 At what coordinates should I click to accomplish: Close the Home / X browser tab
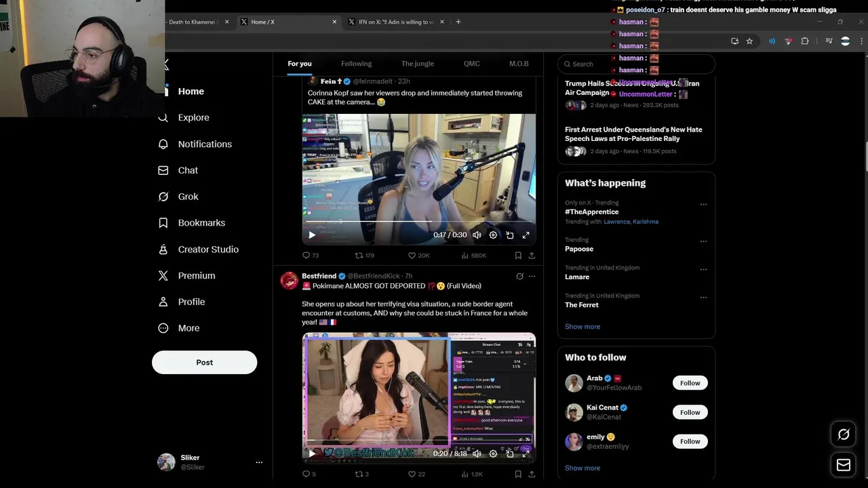[x=334, y=22]
